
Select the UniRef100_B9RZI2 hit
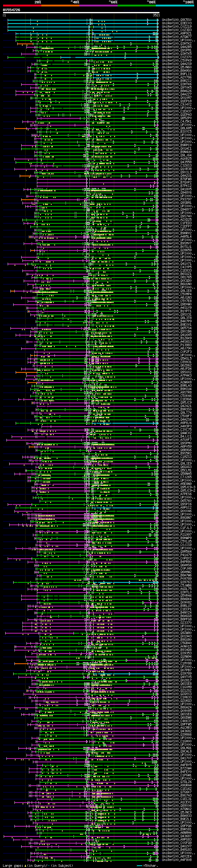(177, 81)
